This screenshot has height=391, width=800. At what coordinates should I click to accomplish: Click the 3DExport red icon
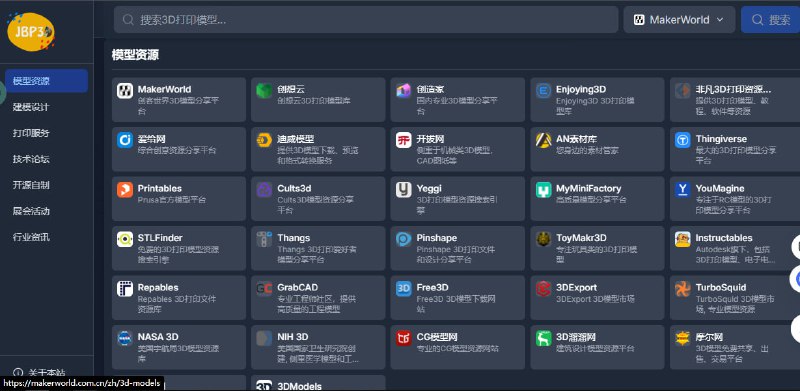coord(543,289)
